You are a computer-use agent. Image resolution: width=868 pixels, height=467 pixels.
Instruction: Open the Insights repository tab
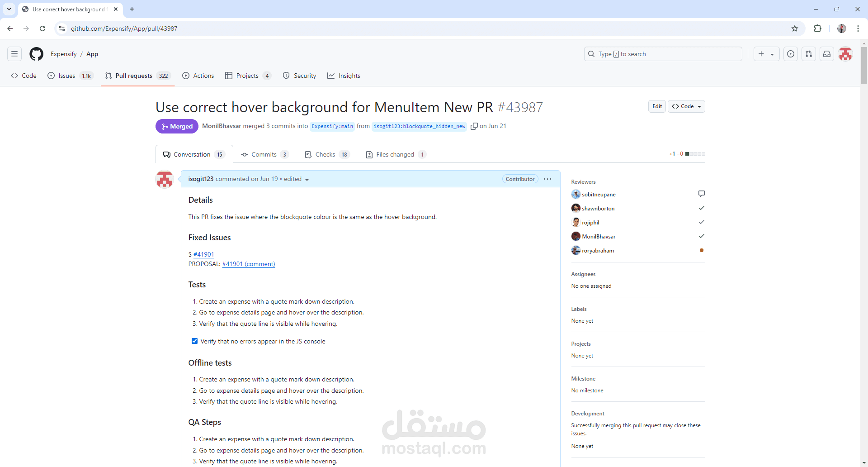[x=344, y=76]
